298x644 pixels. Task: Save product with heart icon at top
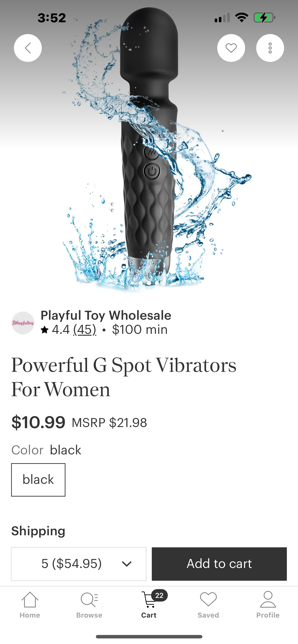point(231,48)
